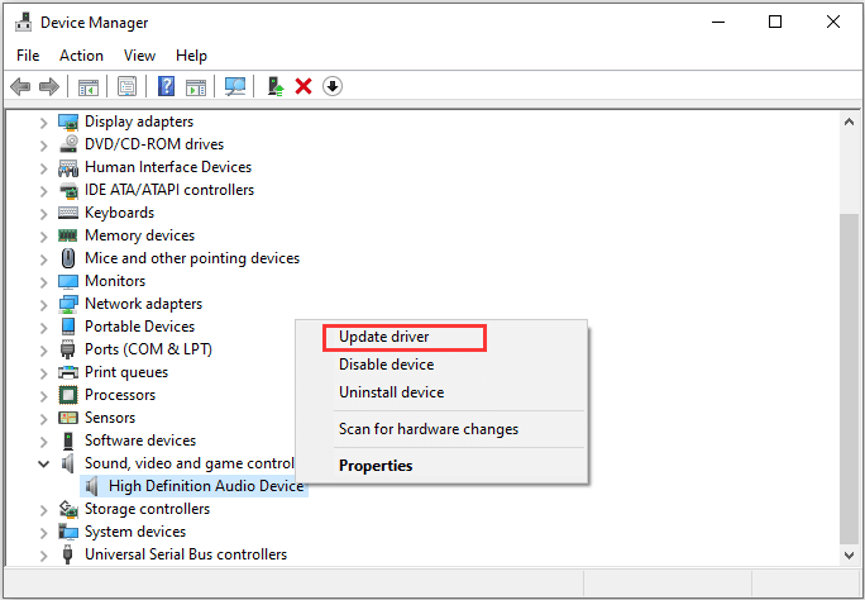Click the IDE ATA/ATAPI controllers icon
The image size is (865, 600).
point(68,190)
